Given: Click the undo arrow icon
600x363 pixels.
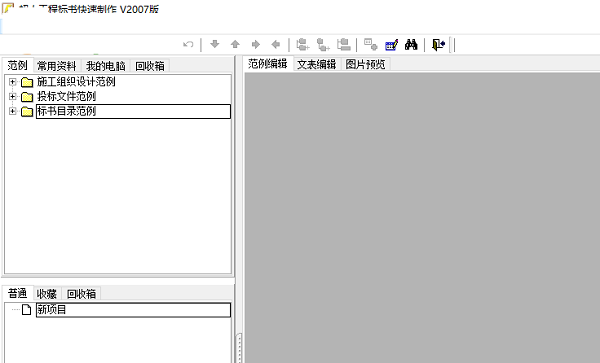Looking at the screenshot, I should [x=188, y=45].
